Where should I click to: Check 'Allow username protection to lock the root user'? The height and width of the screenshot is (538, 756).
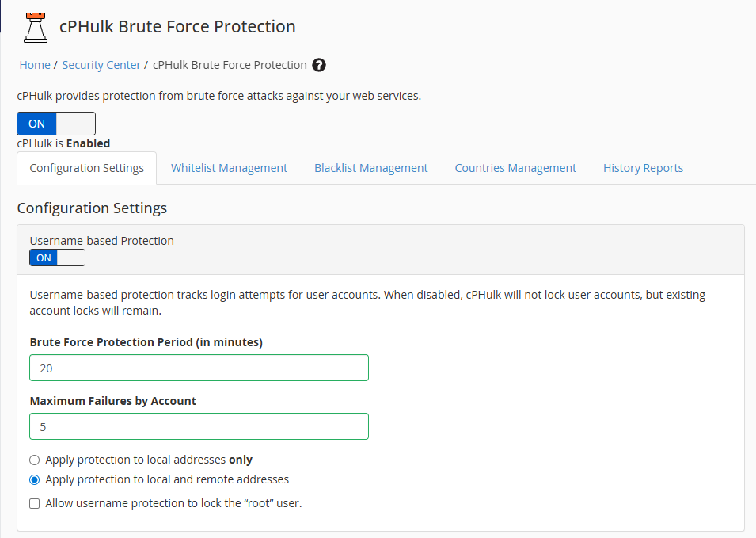click(x=34, y=503)
